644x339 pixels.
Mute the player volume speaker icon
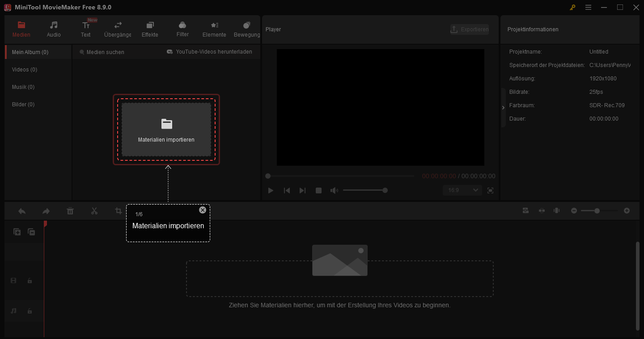[x=334, y=190]
